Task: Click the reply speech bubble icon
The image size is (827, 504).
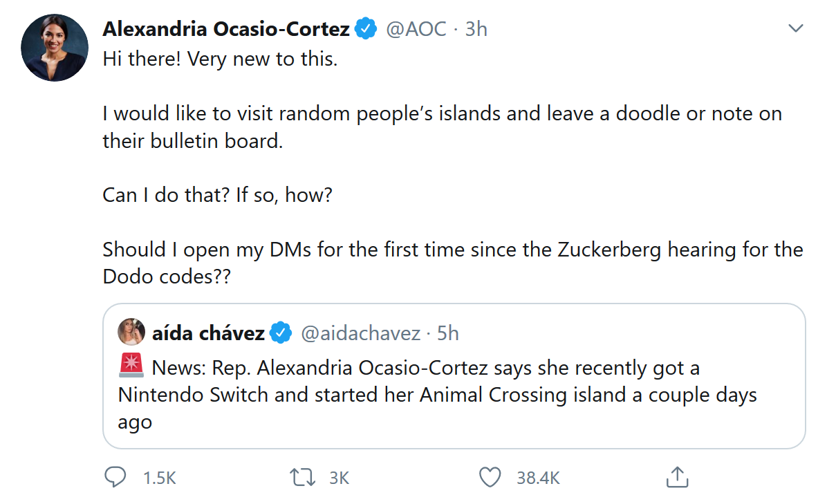Action: point(115,477)
